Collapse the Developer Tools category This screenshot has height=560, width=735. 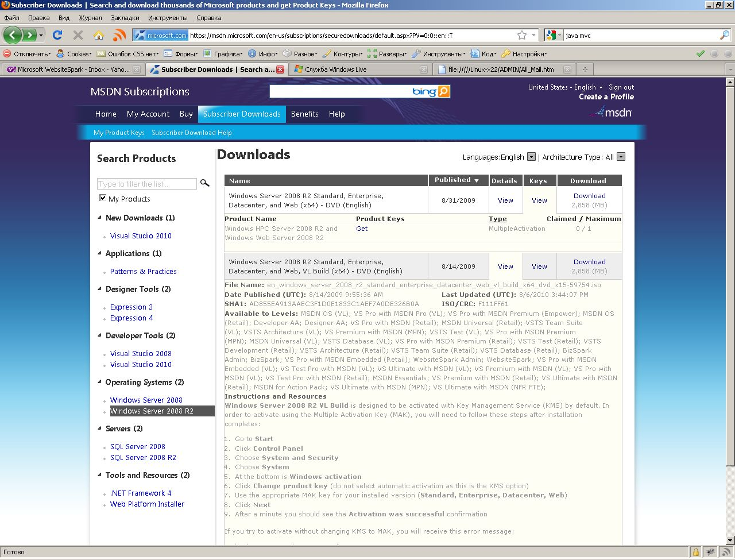100,335
